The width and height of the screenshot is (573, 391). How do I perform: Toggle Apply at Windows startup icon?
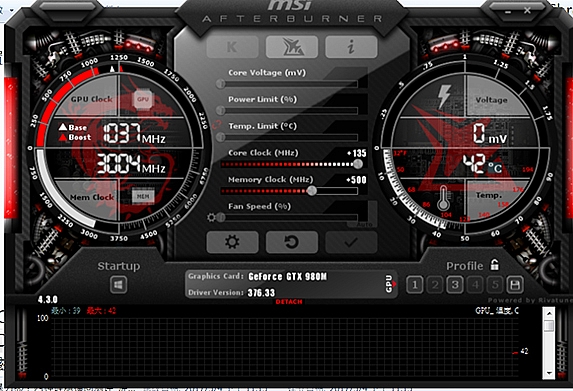click(118, 285)
